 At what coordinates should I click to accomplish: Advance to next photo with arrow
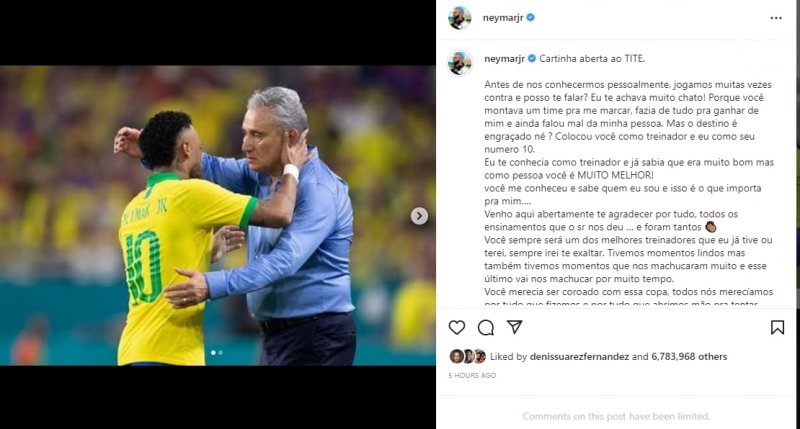pyautogui.click(x=419, y=216)
